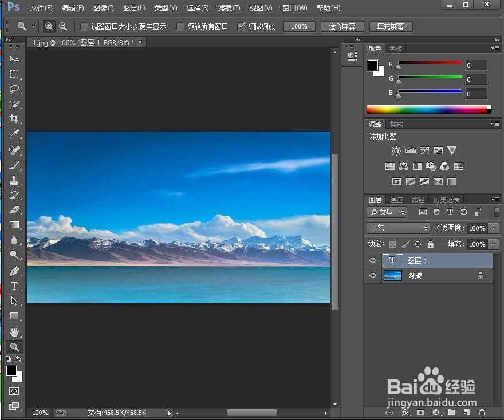Select the Crop tool

pos(14,119)
